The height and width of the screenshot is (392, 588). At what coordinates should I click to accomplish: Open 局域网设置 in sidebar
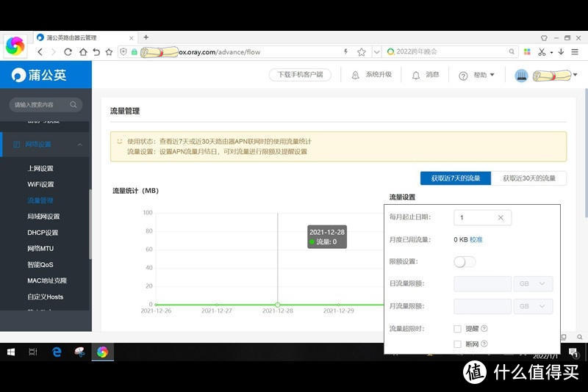pos(43,217)
